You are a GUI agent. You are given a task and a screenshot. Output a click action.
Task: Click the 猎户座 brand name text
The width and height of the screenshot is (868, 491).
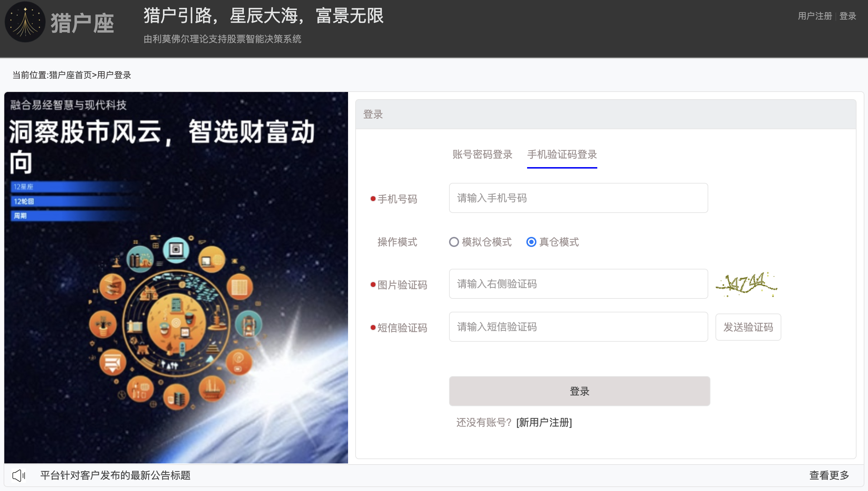(x=82, y=24)
